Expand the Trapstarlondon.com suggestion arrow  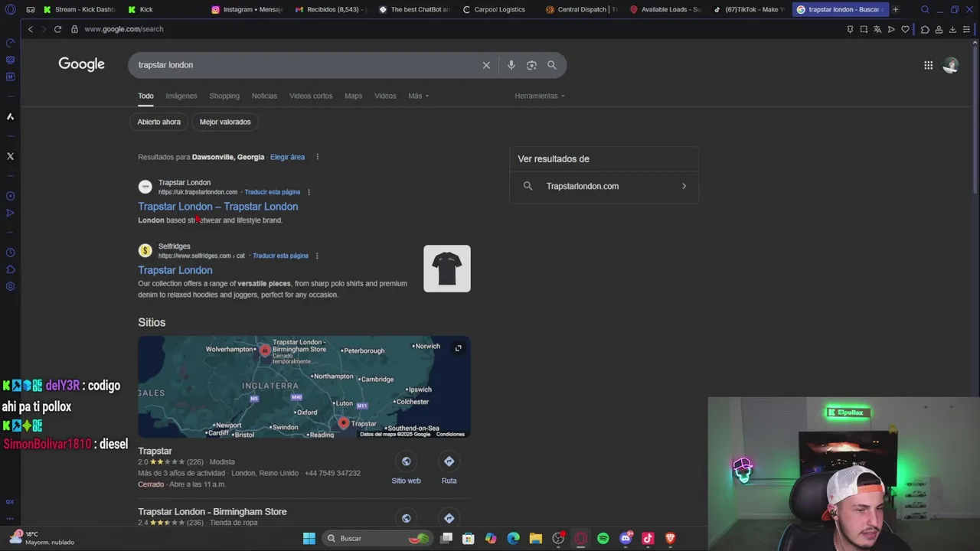click(684, 186)
